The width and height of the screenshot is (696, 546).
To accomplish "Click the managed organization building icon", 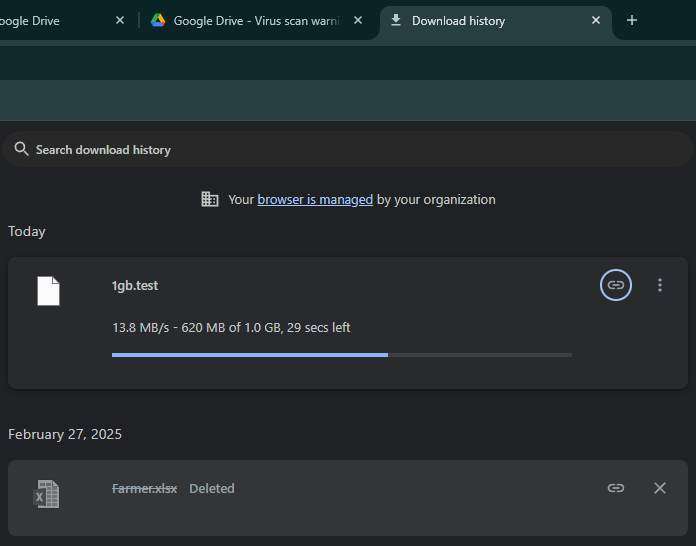I will point(210,199).
